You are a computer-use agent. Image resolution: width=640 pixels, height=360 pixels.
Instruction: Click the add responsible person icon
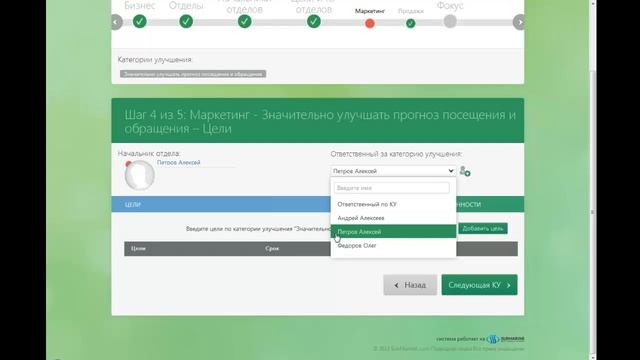coord(465,171)
